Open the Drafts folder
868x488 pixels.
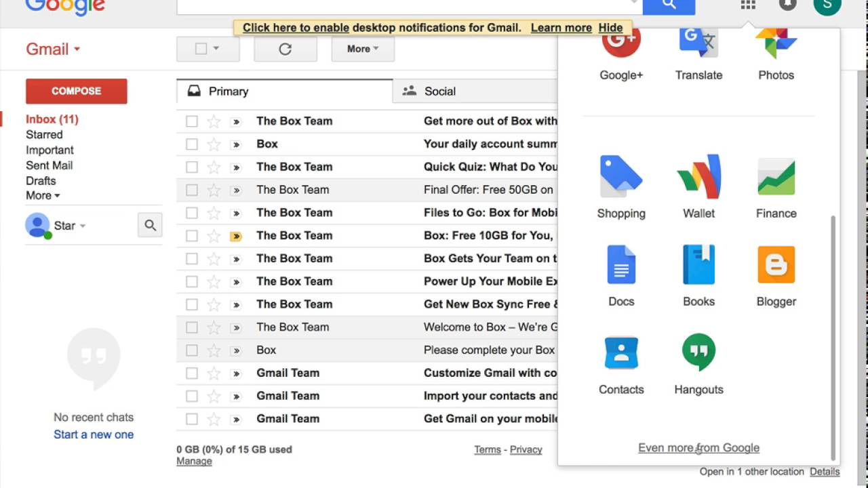click(x=41, y=181)
